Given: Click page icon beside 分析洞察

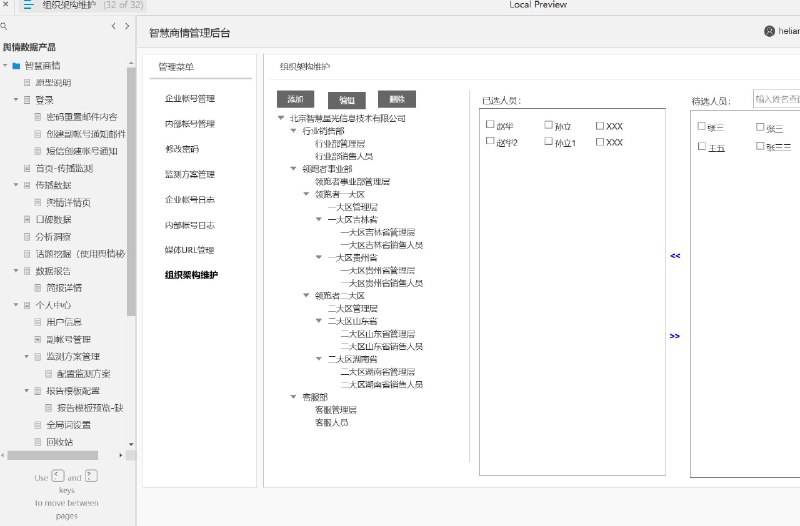Looking at the screenshot, I should pyautogui.click(x=27, y=237).
